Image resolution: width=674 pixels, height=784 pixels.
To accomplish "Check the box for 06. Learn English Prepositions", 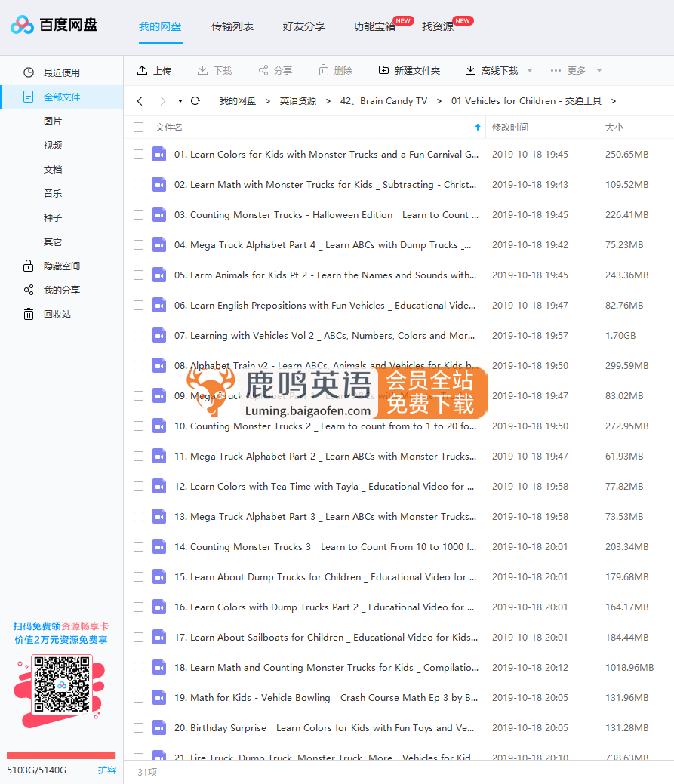I will click(x=139, y=305).
